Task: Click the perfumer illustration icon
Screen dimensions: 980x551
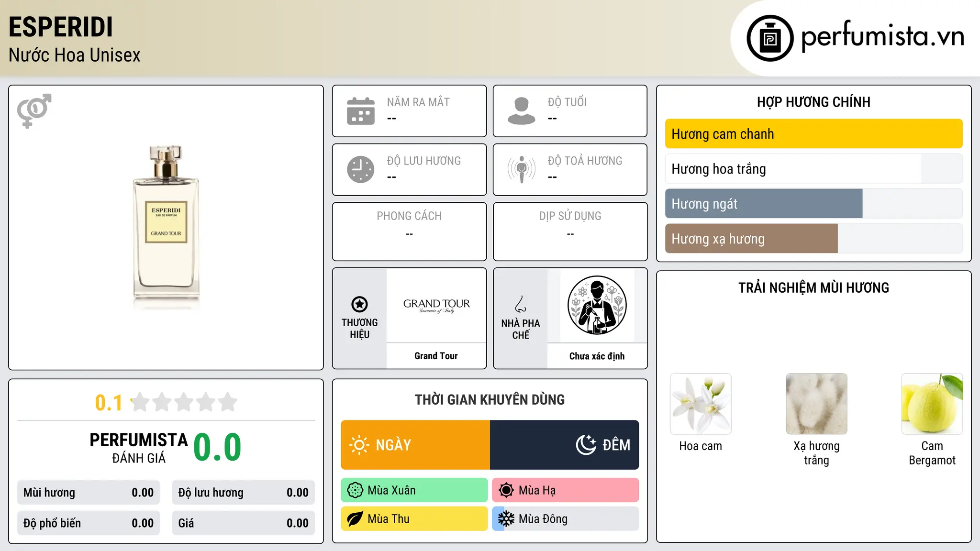Action: (x=597, y=305)
